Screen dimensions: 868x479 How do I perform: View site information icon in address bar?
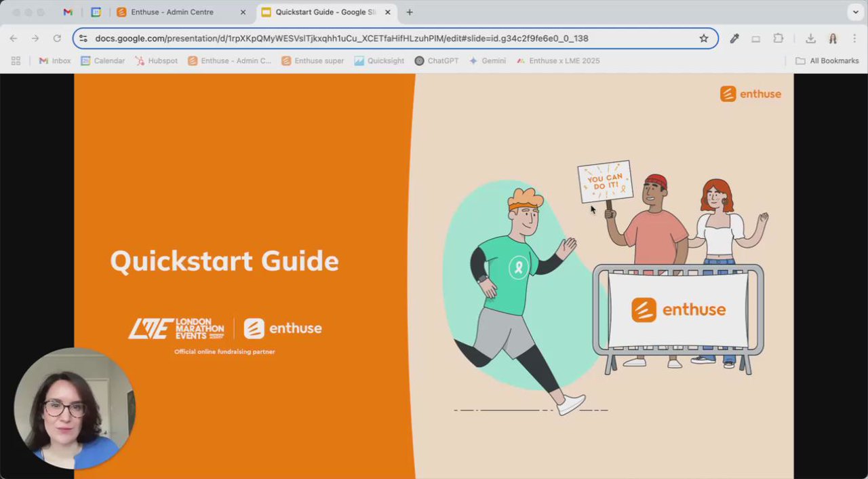[83, 39]
